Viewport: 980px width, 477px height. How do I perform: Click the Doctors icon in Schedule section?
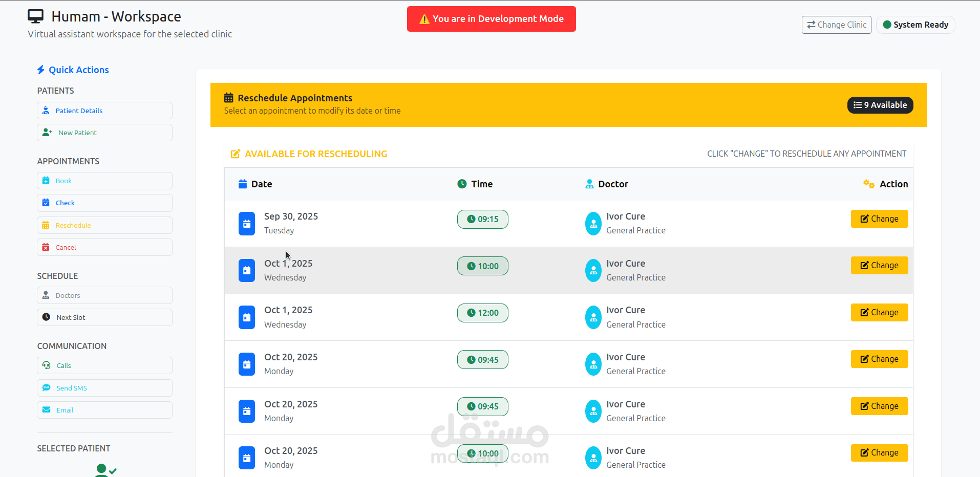tap(46, 295)
